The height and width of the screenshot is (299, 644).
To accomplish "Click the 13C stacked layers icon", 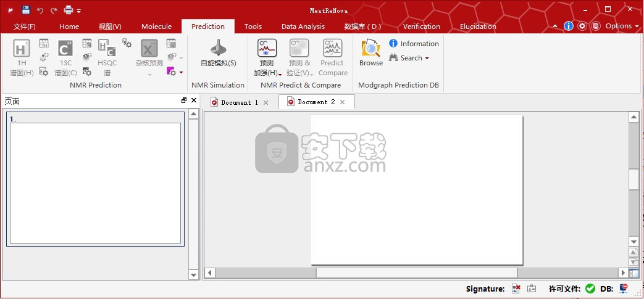I will point(87,57).
